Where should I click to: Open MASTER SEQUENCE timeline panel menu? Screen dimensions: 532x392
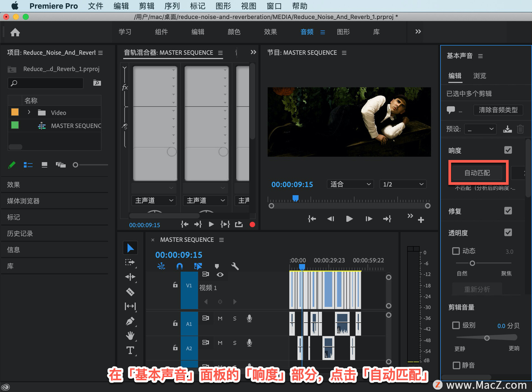coord(221,240)
